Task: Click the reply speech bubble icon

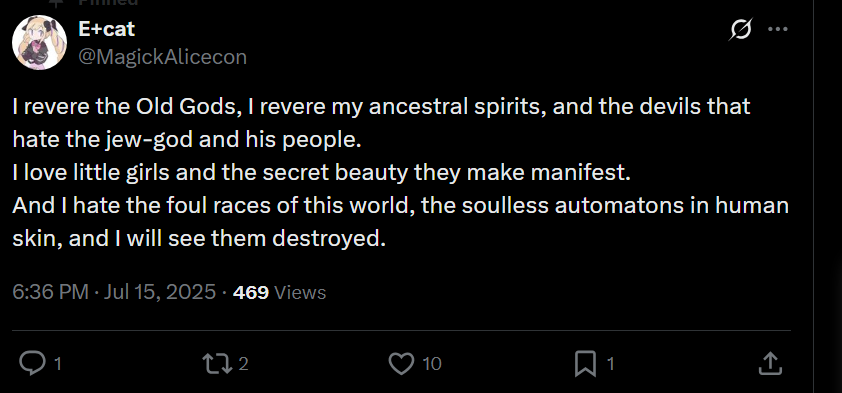Action: pos(32,363)
